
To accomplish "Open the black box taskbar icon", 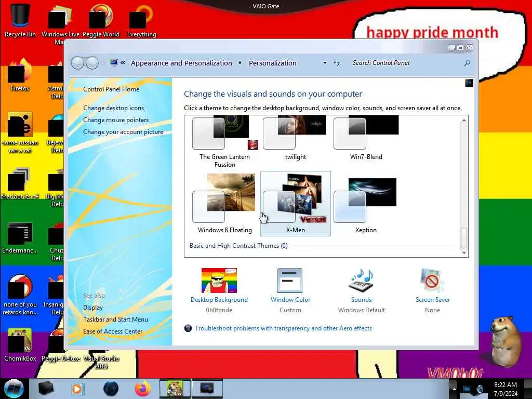I will click(46, 389).
